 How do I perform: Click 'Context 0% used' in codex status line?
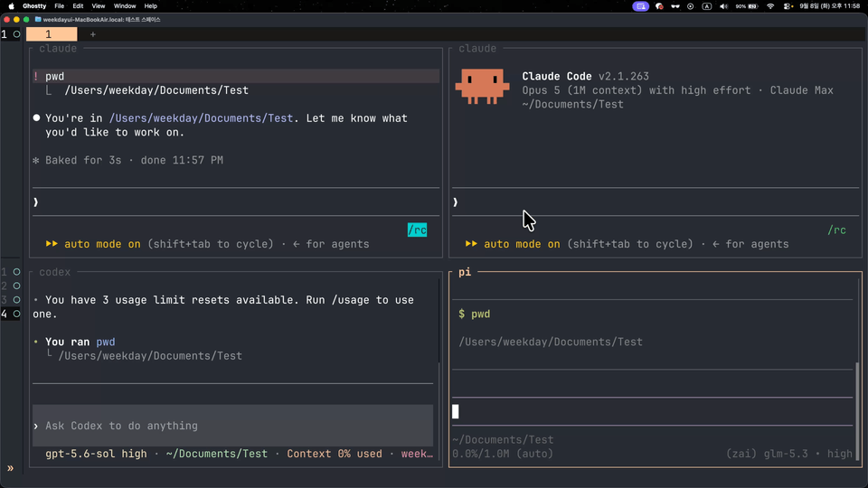point(335,454)
